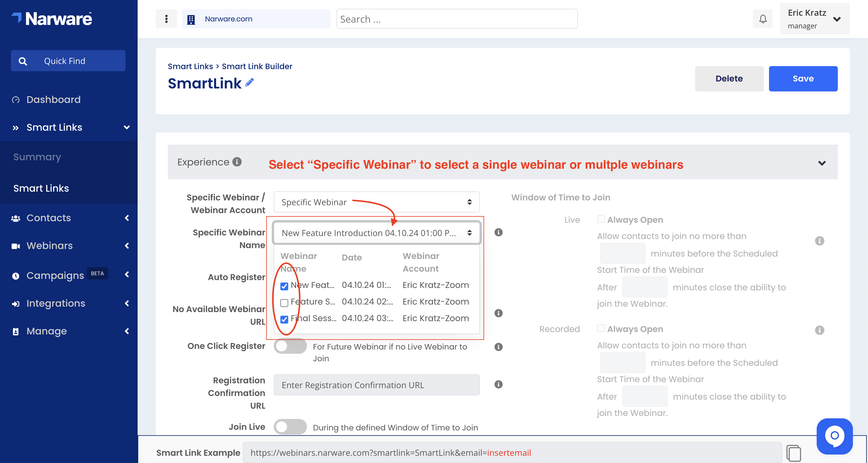
Task: Click the Campaigns clock icon
Action: [15, 276]
